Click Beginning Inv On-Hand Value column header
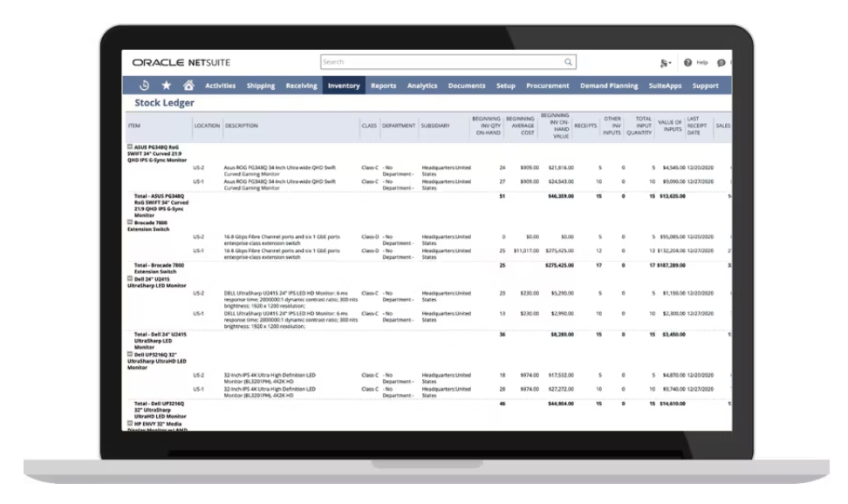 point(555,126)
